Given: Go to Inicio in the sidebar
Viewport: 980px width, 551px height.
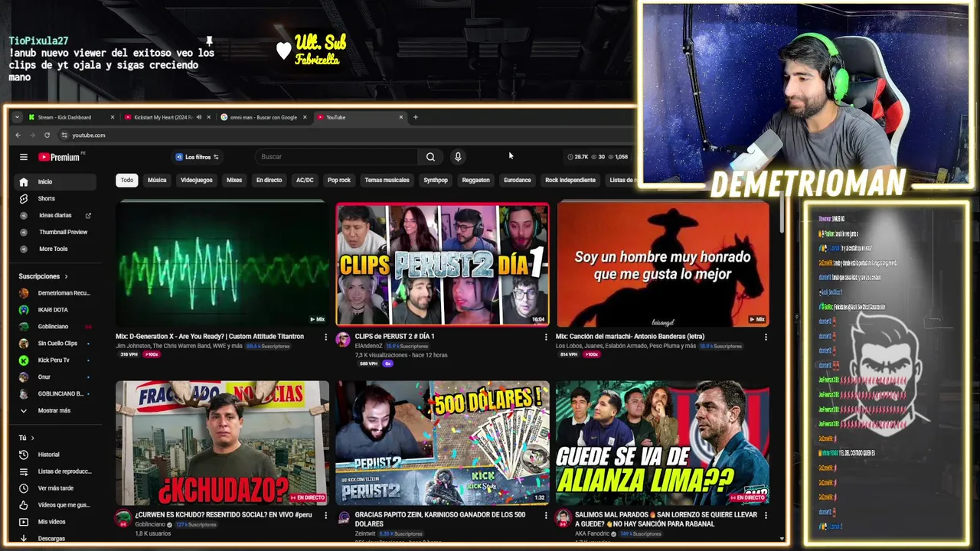Looking at the screenshot, I should tap(54, 181).
